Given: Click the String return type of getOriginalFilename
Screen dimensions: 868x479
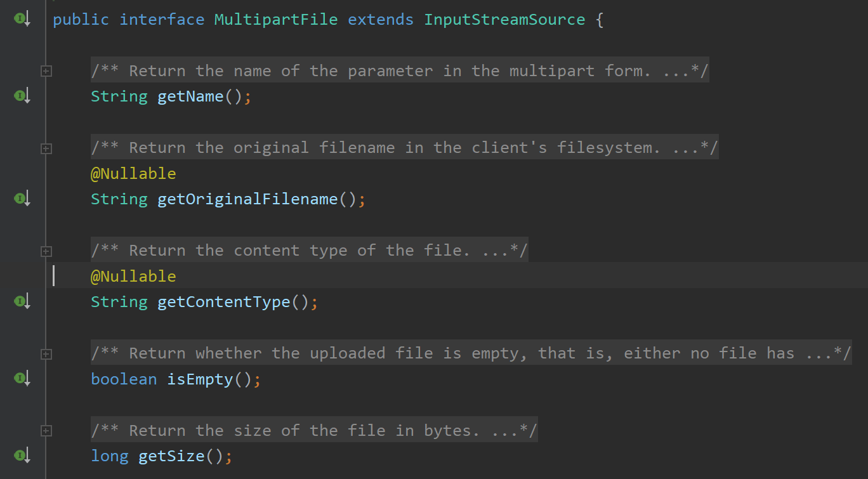Looking at the screenshot, I should (x=119, y=199).
